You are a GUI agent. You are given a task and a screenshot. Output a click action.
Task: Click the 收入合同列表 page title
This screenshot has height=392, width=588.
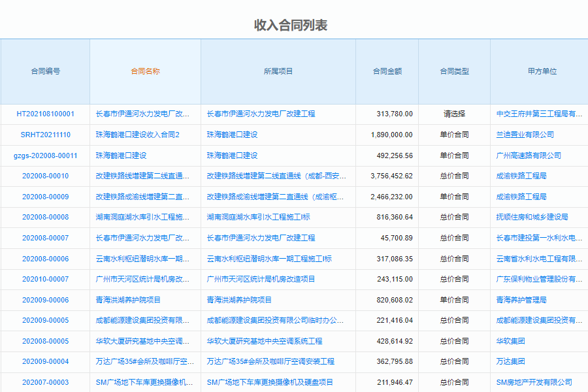click(291, 25)
